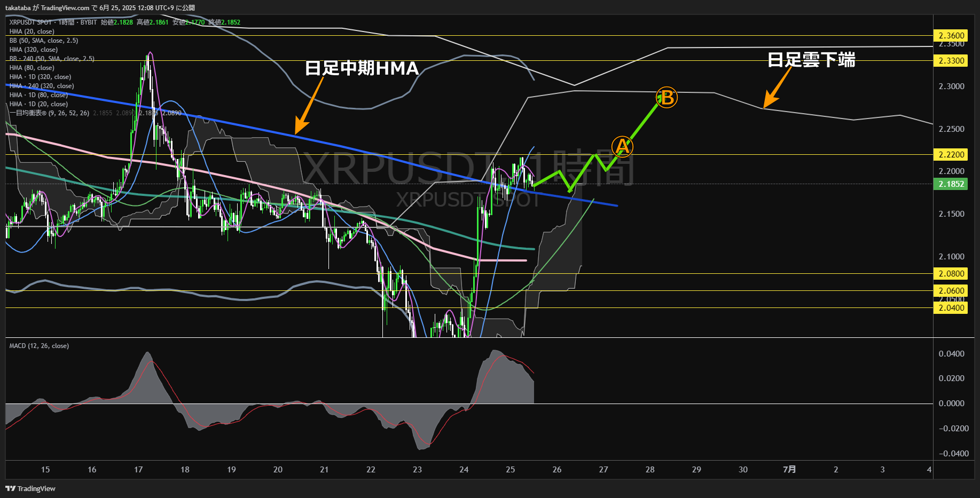Screen dimensions: 980x498
Task: Click the TradingView logo at bottom left
Action: pos(30,488)
